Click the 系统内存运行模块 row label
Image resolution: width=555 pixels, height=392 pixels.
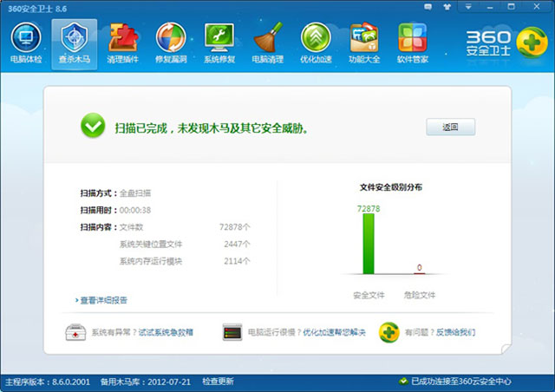(x=151, y=261)
